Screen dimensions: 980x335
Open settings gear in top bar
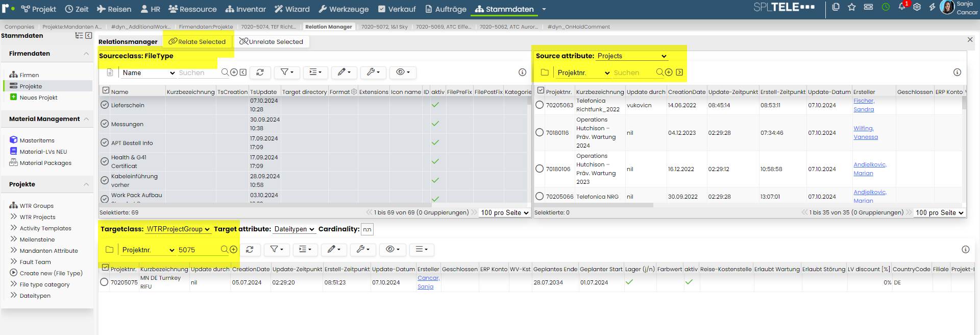(x=917, y=7)
